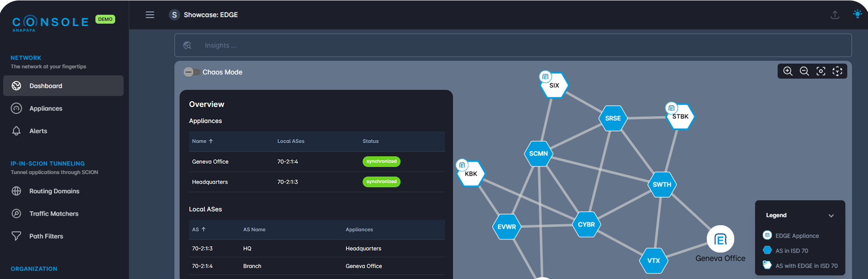The width and height of the screenshot is (868, 279).
Task: Go to Routing Domains page
Action: 54,191
